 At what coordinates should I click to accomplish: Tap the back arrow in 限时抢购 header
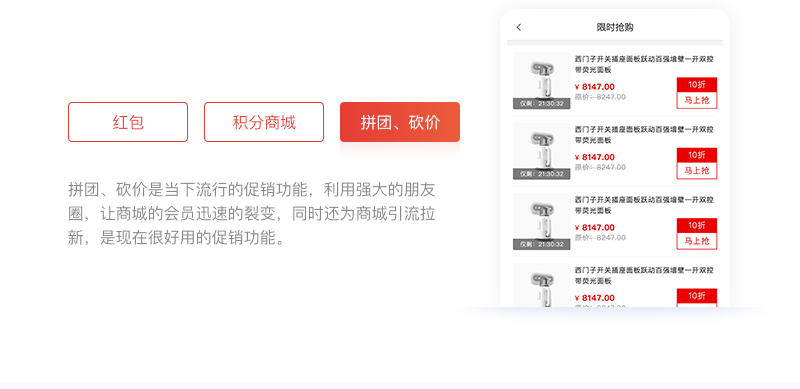point(519,28)
